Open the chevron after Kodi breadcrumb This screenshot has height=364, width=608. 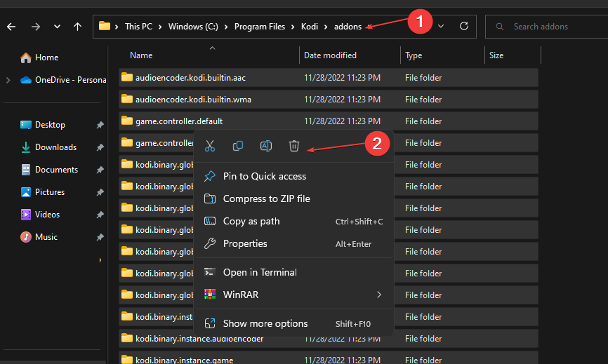(x=326, y=27)
